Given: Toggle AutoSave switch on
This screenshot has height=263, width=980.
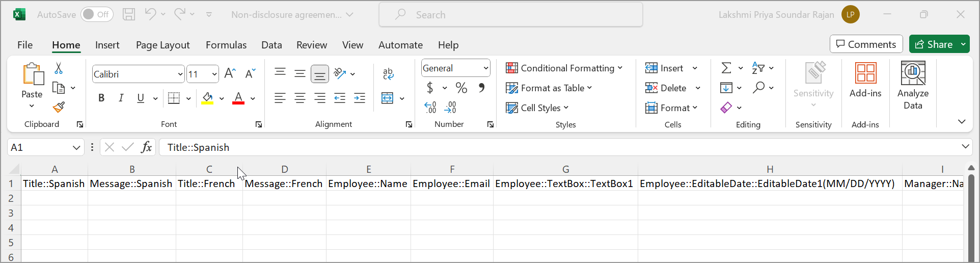Looking at the screenshot, I should pyautogui.click(x=97, y=14).
